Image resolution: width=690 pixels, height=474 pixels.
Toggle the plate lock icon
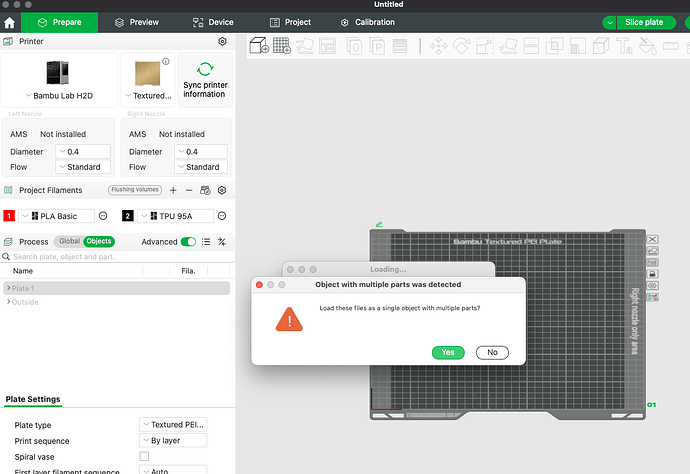[652, 274]
